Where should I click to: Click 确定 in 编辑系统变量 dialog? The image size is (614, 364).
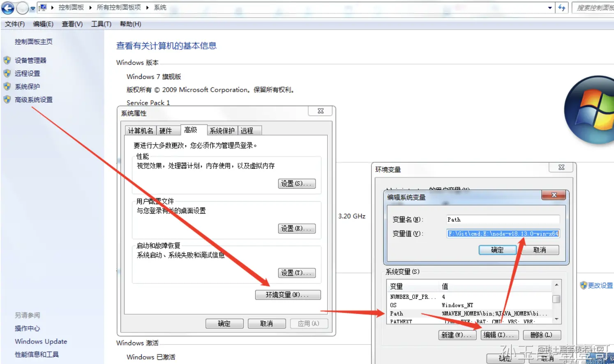click(498, 250)
